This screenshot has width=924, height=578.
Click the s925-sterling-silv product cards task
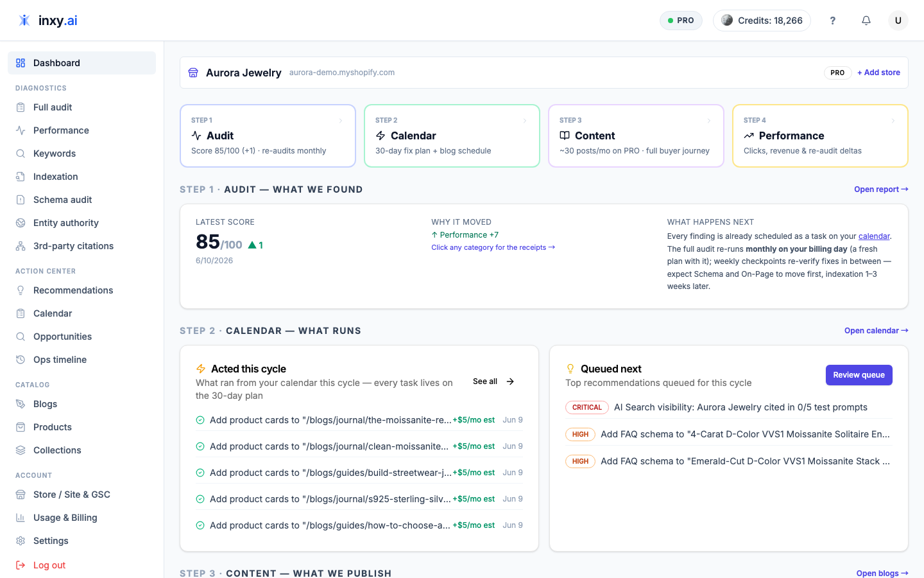359,499
